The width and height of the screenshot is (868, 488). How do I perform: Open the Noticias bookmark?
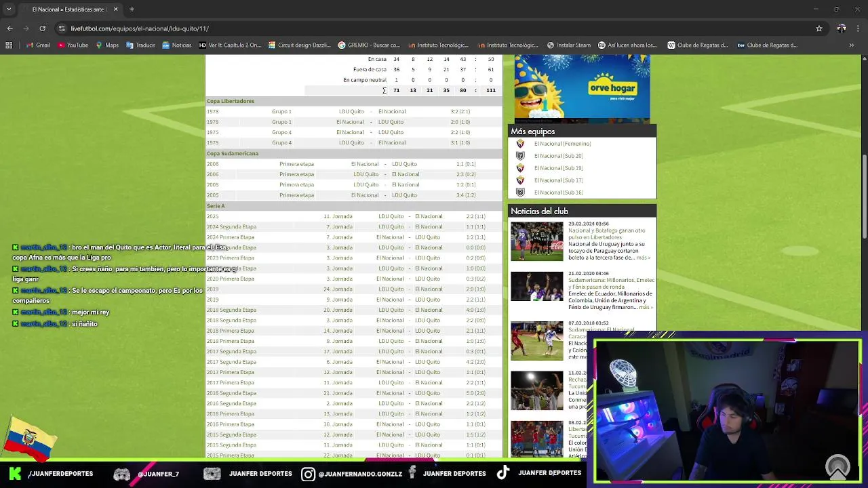pos(177,45)
